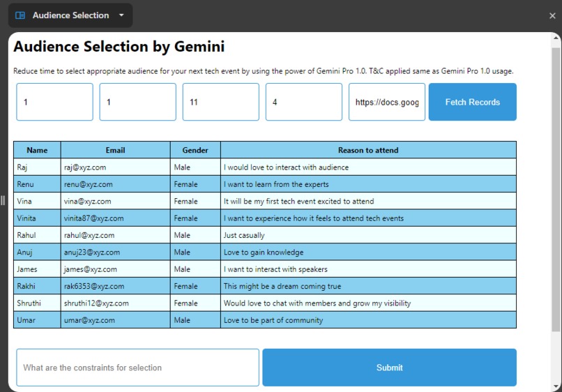Screen dimensions: 562x392
Task: Click the name cell Shruthi
Action: click(37, 303)
